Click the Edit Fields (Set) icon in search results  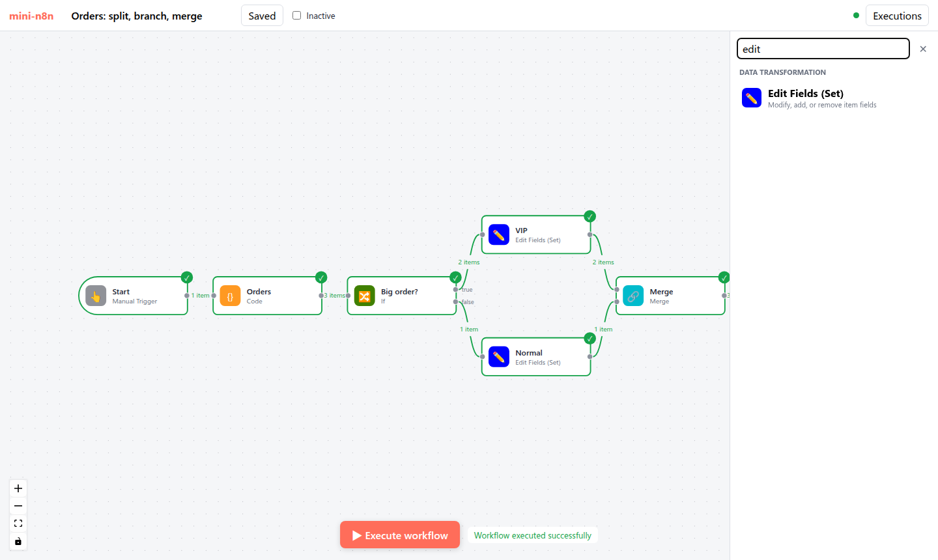click(752, 98)
